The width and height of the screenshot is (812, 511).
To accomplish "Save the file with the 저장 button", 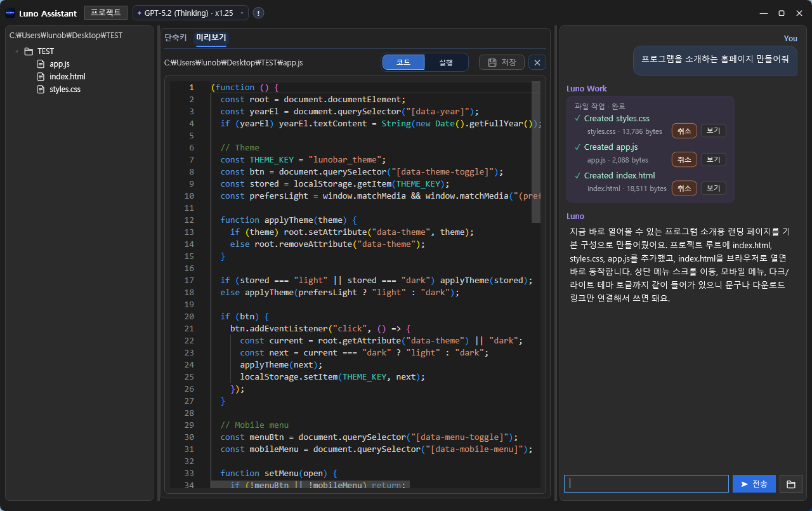I will point(501,62).
